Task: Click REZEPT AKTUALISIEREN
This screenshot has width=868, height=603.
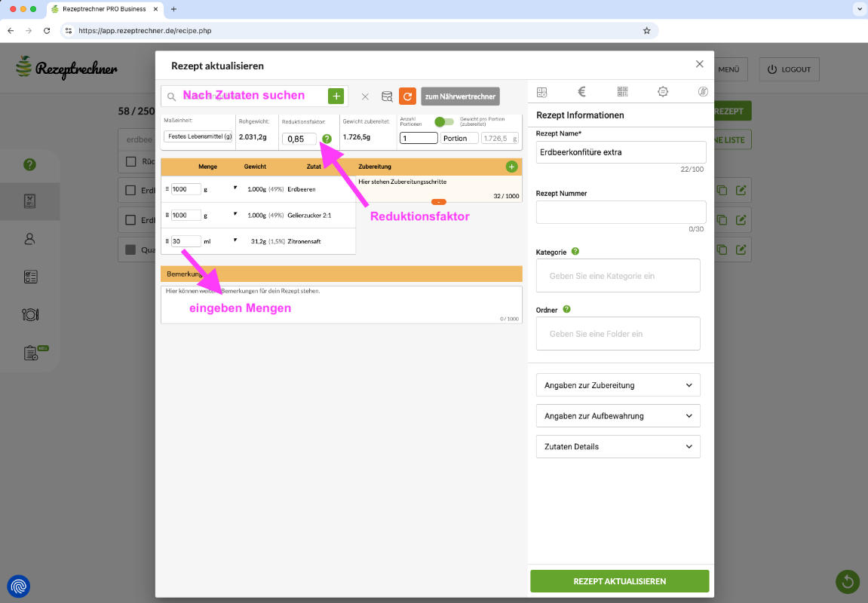Action: coord(619,581)
